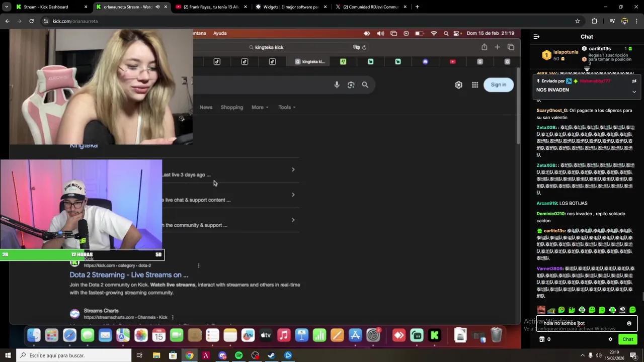Click Arcan919 username in chat
Screen dimensions: 644x362
coord(546,204)
